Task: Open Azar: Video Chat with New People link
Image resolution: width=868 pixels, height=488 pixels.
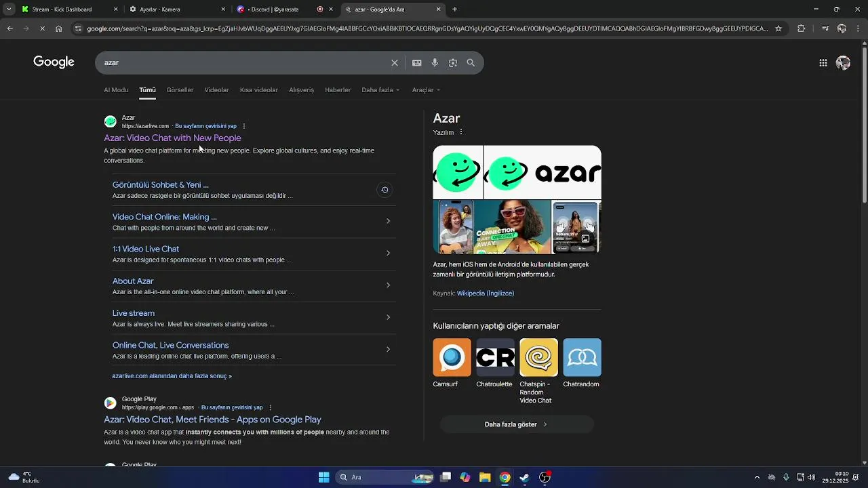Action: pyautogui.click(x=172, y=138)
